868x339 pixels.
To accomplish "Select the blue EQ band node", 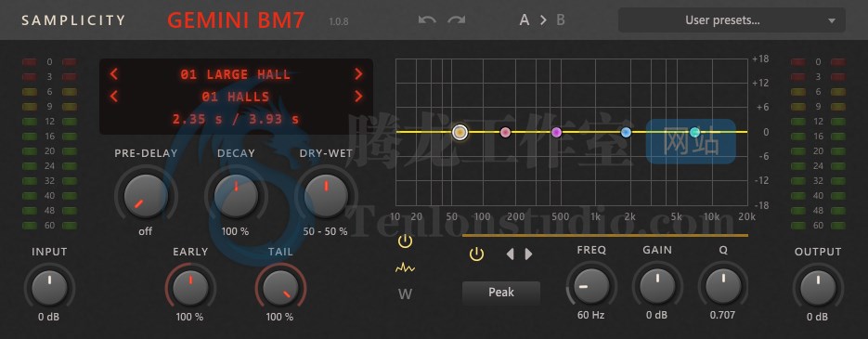I will pos(626,132).
